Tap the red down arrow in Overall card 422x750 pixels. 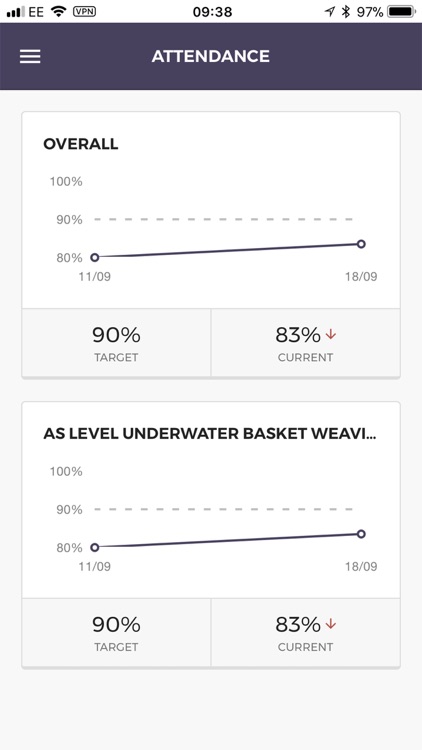coord(331,335)
